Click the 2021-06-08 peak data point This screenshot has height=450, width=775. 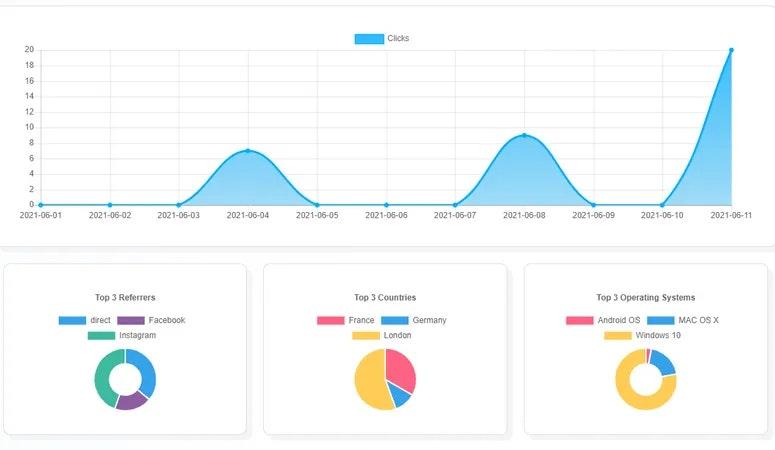tap(524, 135)
